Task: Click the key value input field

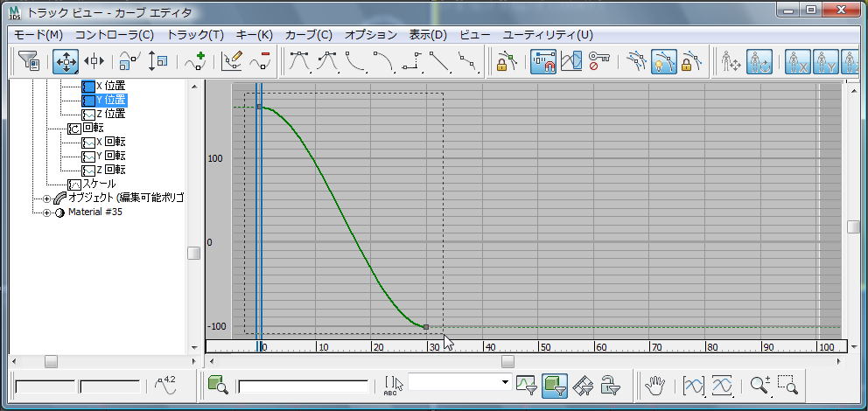Action: [110, 387]
